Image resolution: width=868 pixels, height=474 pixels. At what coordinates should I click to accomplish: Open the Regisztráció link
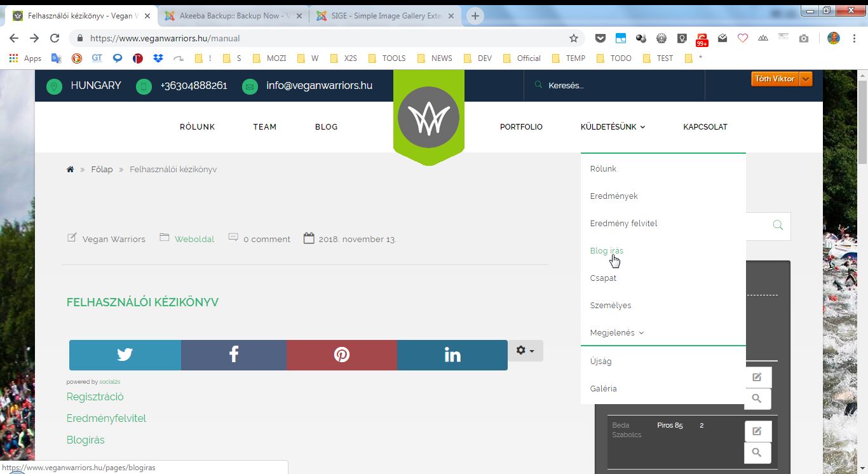pyautogui.click(x=95, y=397)
